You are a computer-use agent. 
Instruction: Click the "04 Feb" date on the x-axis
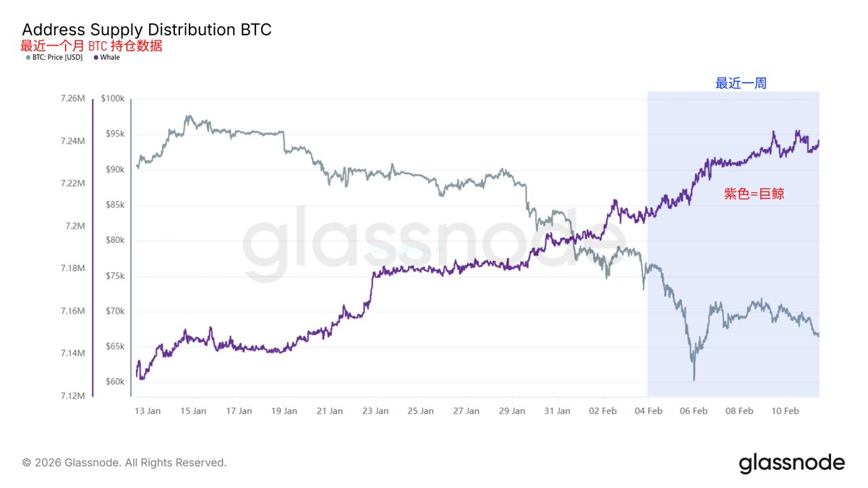(648, 411)
